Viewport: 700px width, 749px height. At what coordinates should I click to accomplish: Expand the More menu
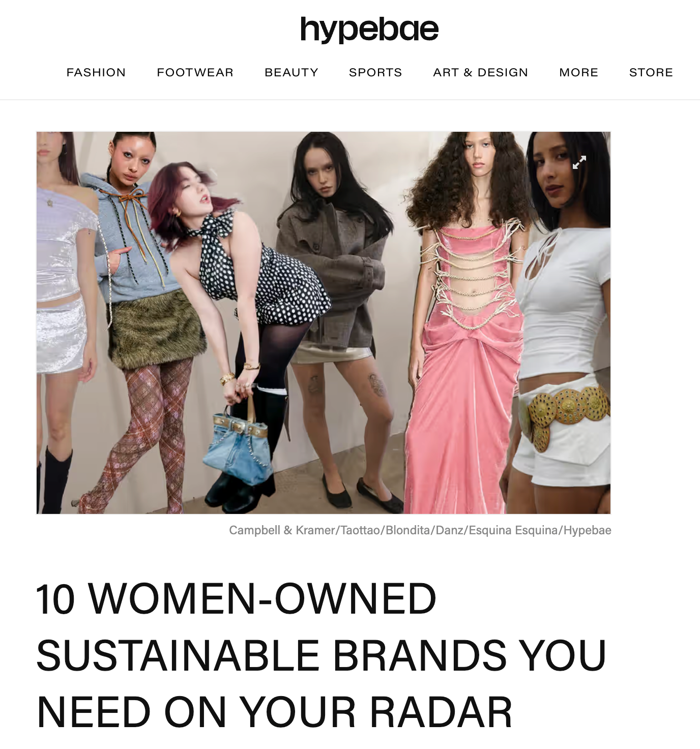pyautogui.click(x=579, y=72)
